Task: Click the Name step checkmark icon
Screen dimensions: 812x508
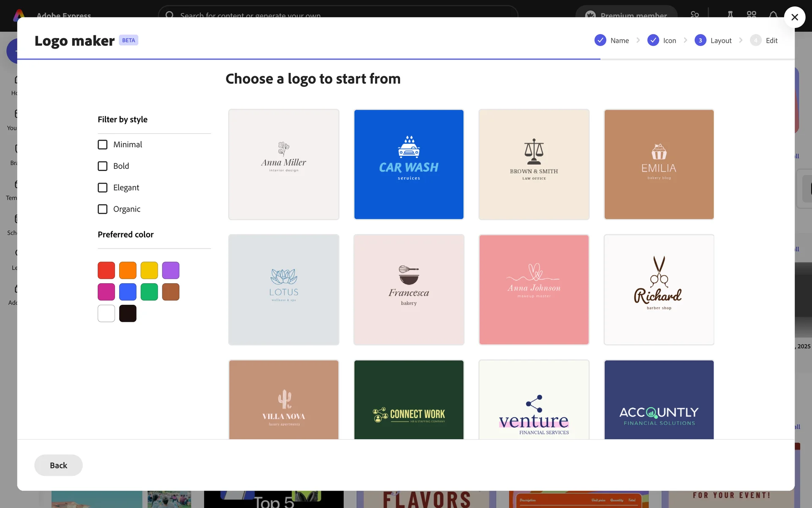Action: (600, 40)
